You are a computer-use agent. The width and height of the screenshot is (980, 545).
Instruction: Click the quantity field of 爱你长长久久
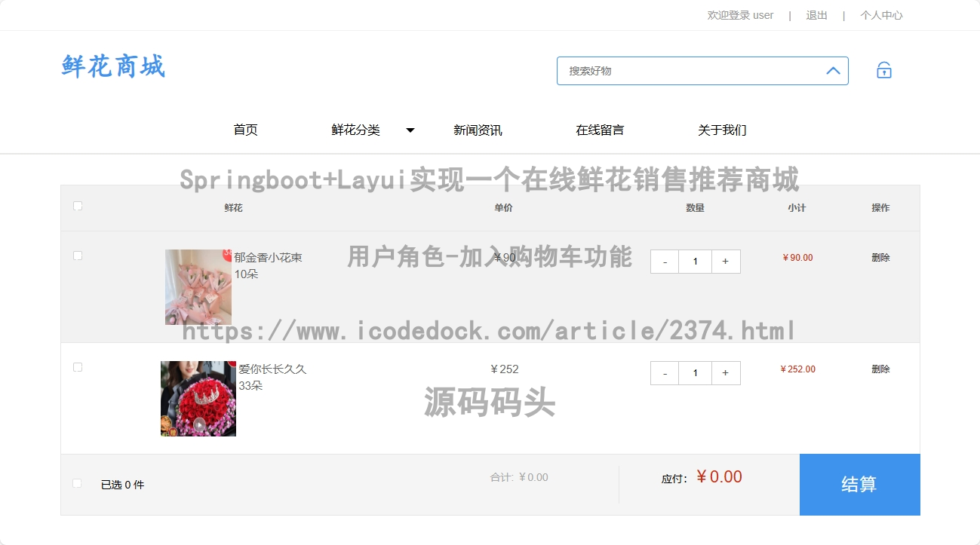pyautogui.click(x=695, y=373)
